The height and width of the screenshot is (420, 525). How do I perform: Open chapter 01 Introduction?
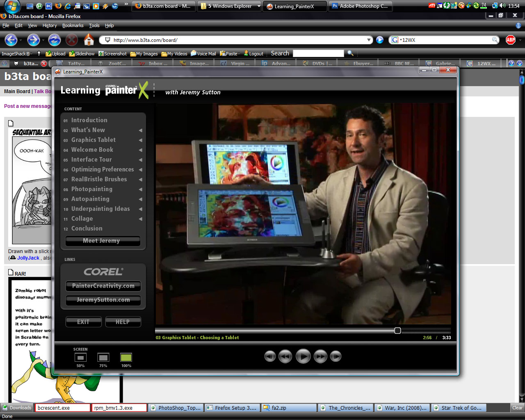coord(89,120)
